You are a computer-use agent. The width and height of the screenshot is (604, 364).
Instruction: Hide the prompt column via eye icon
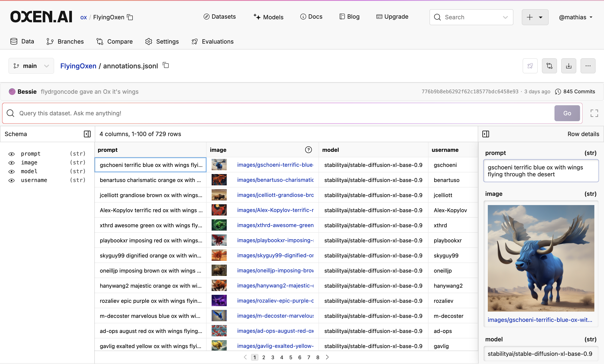pyautogui.click(x=12, y=154)
